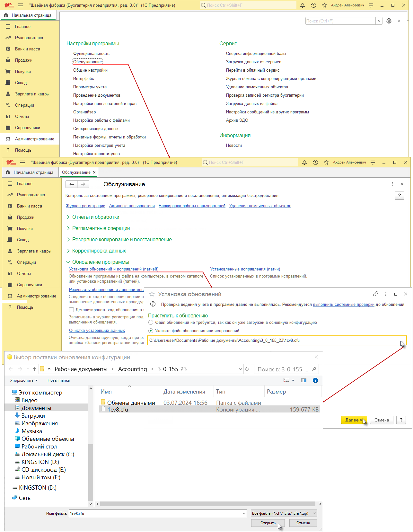Click Далее button in update dialog

tap(354, 420)
